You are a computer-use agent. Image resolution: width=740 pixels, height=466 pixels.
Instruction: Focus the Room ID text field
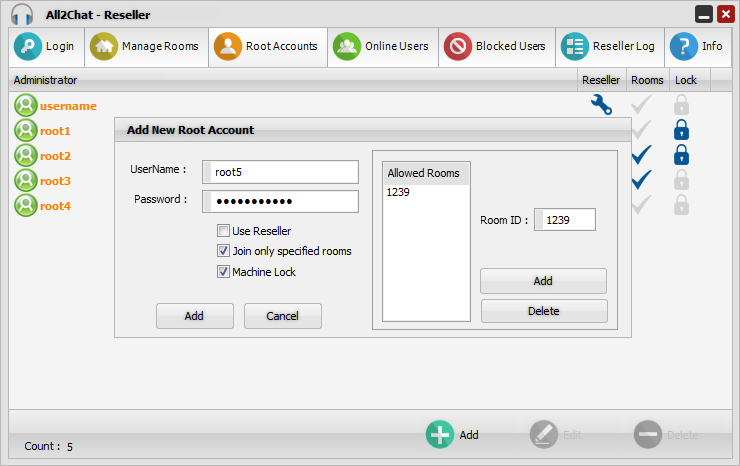[x=567, y=220]
